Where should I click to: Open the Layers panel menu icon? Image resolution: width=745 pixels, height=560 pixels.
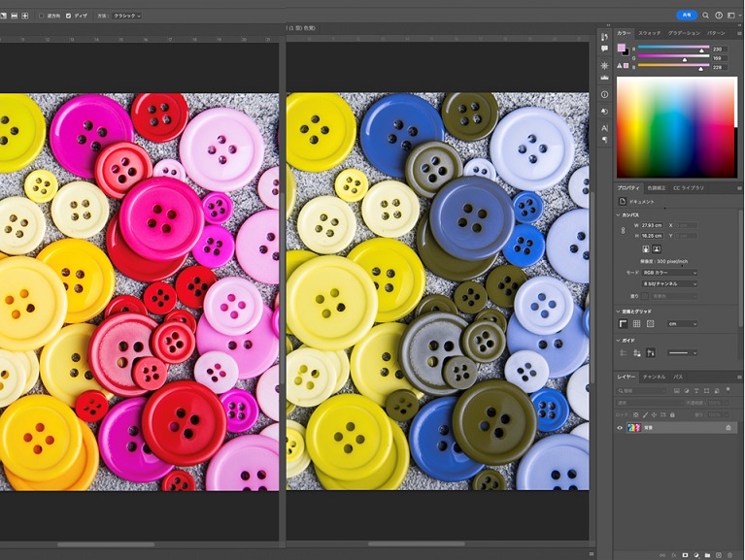(x=739, y=377)
